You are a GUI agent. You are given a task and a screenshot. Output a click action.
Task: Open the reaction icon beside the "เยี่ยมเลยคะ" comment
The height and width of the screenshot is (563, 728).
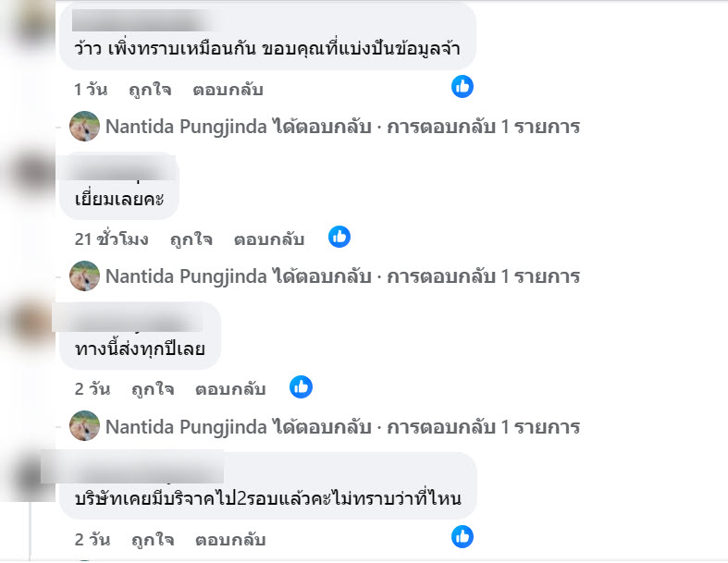(339, 237)
